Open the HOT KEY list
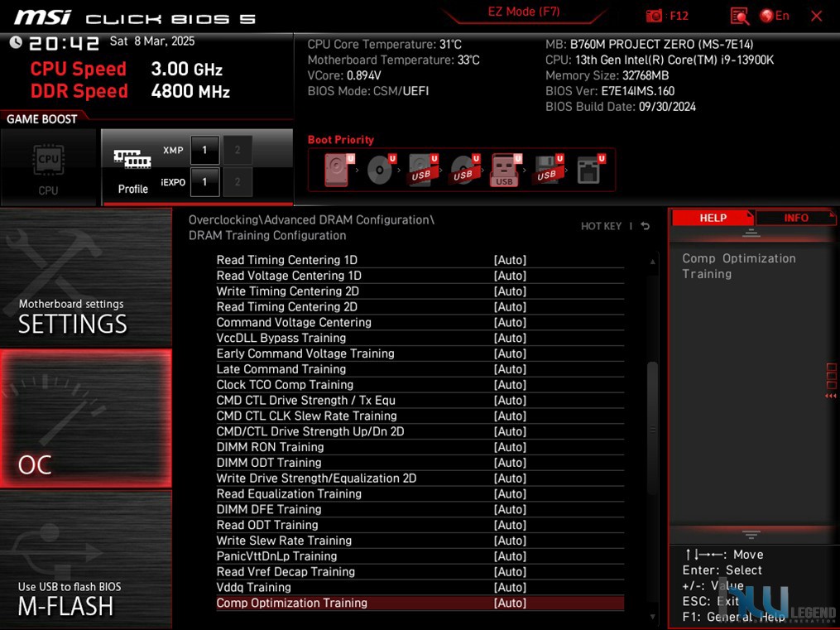The width and height of the screenshot is (840, 630). 601,226
